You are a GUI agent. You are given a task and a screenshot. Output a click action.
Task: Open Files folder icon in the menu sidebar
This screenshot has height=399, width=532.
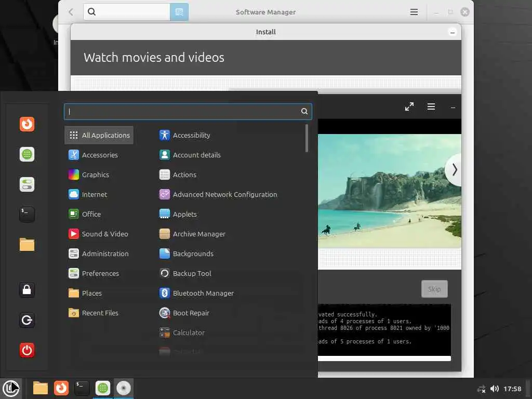[27, 245]
